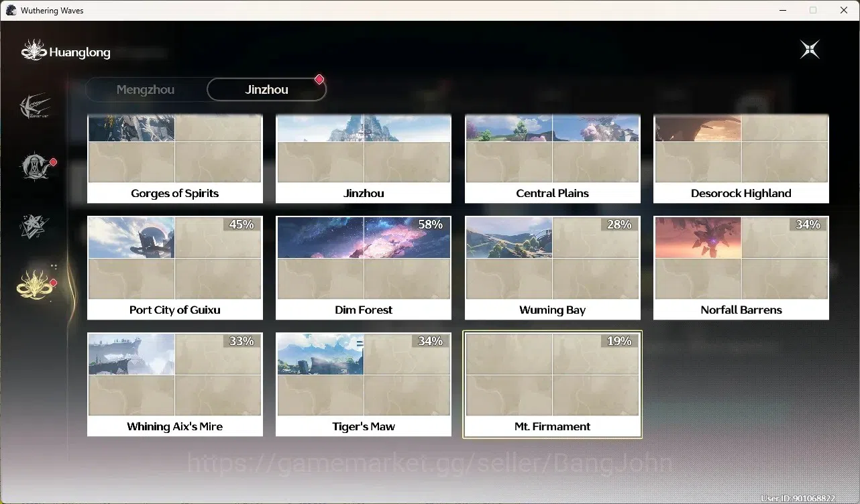The image size is (860, 504).
Task: Click the 58% progress on Dim Forest
Action: click(430, 225)
